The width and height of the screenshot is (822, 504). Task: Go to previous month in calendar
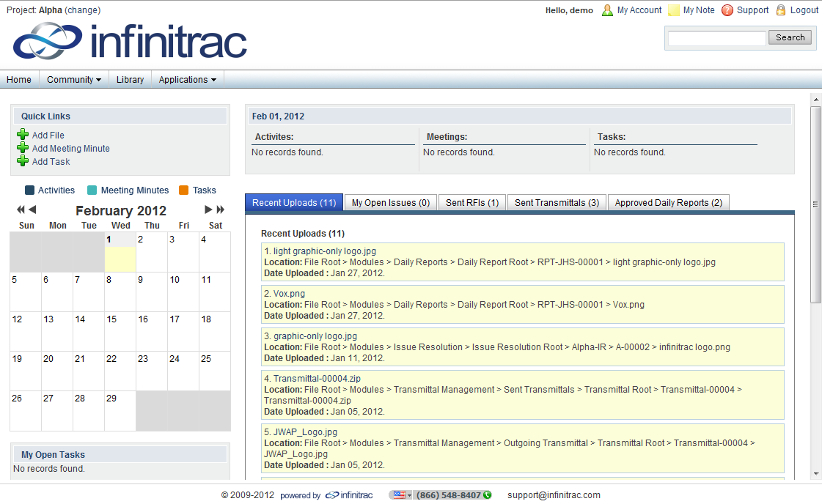pos(32,210)
